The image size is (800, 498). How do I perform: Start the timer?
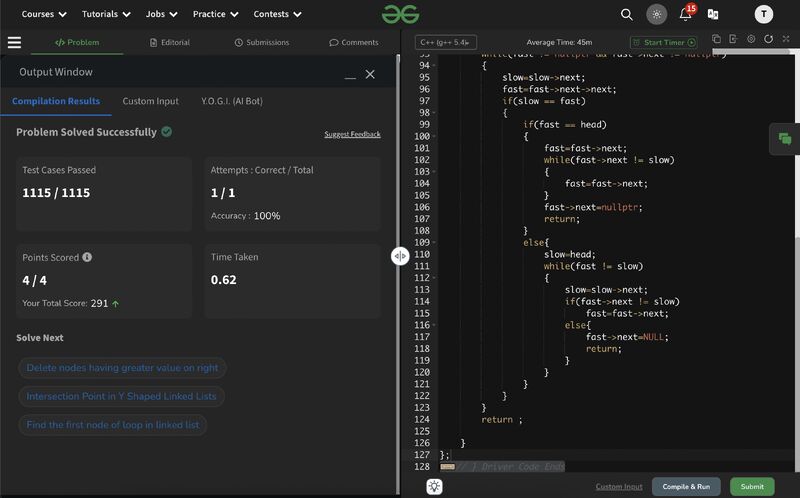tap(664, 42)
